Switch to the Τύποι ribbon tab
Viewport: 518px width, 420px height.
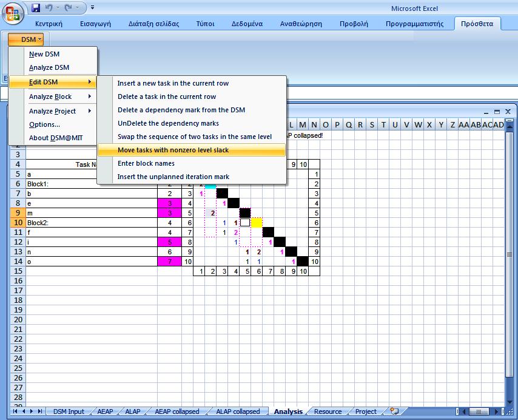[205, 24]
